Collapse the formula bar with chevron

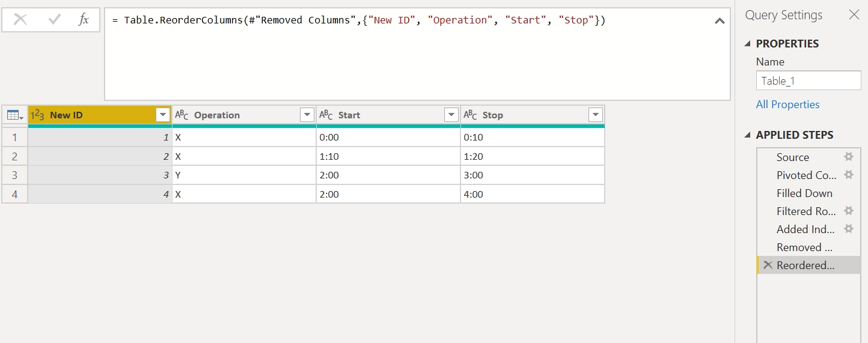tap(719, 21)
